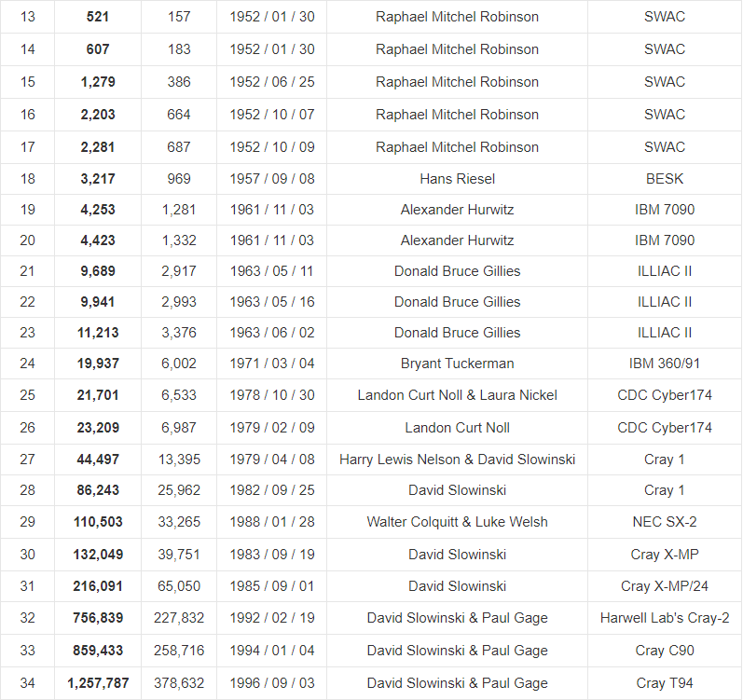Select the date 1952 / 06 / 25
Viewport: 743px width, 700px height.
coord(272,82)
